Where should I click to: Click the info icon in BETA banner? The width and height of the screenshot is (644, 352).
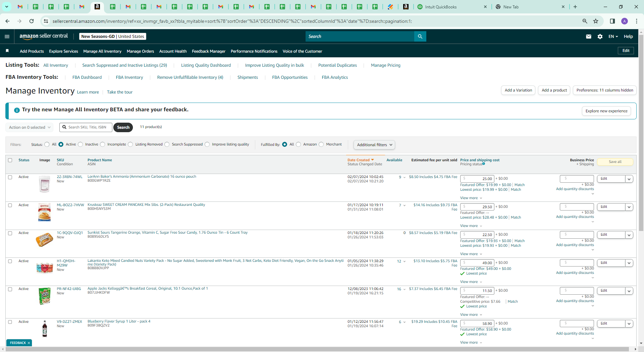[17, 110]
